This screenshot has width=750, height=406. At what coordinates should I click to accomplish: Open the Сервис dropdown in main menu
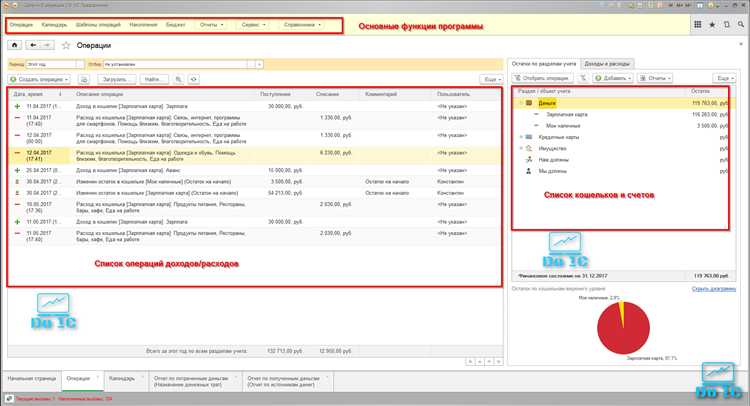pyautogui.click(x=254, y=24)
